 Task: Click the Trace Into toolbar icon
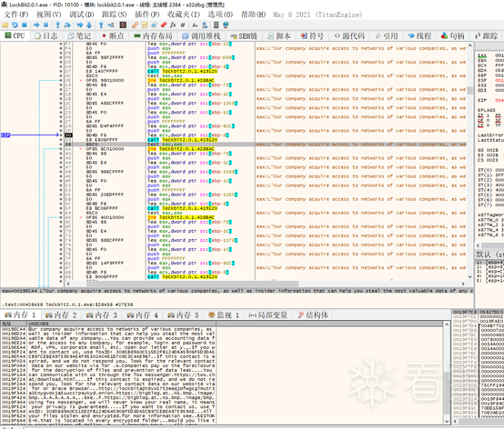80,25
